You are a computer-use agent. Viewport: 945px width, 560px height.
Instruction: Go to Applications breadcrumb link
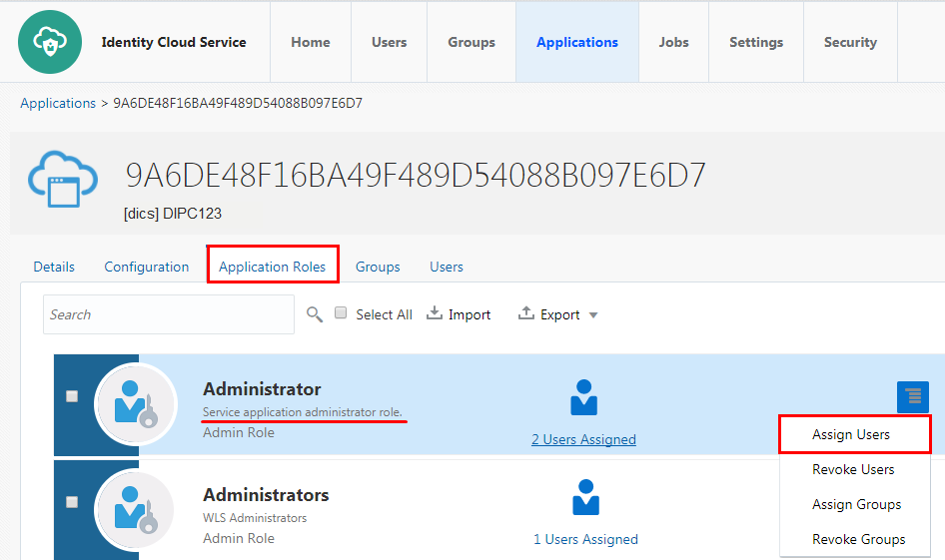[58, 103]
